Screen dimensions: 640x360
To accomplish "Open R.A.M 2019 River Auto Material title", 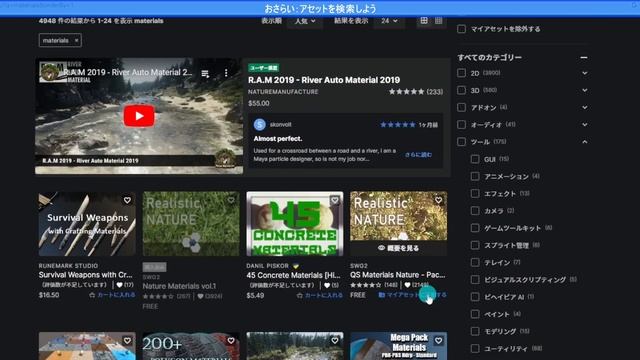I will 324,80.
